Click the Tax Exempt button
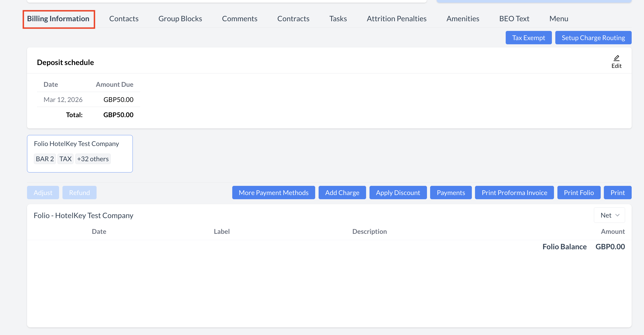The image size is (644, 335). coord(529,37)
